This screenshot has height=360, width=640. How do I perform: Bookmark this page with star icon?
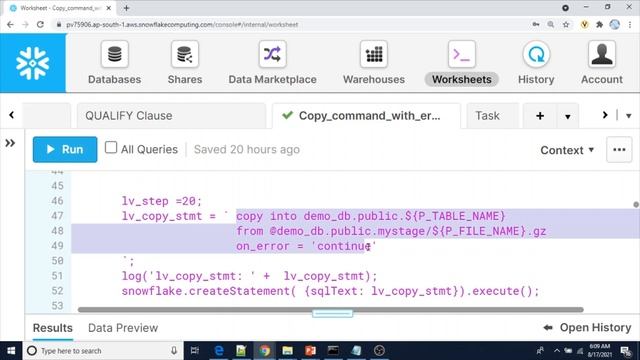(566, 24)
